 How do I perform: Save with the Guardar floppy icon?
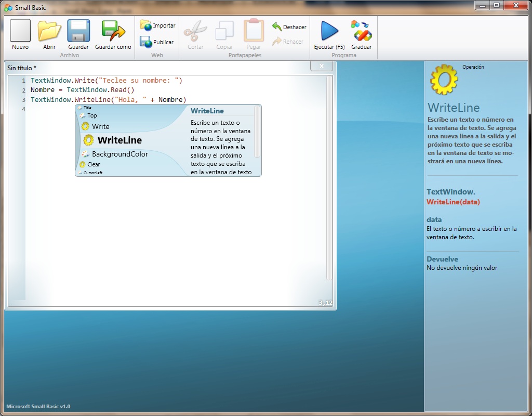[x=78, y=31]
